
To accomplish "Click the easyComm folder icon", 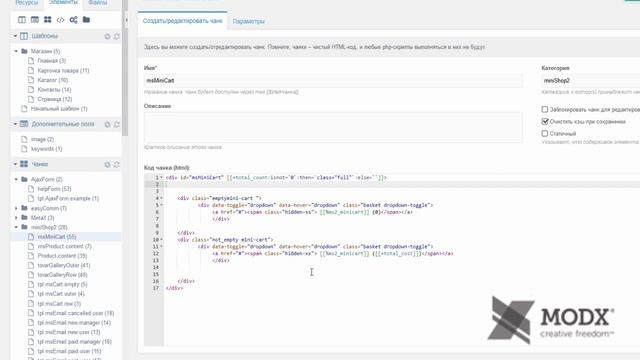I will (24, 208).
